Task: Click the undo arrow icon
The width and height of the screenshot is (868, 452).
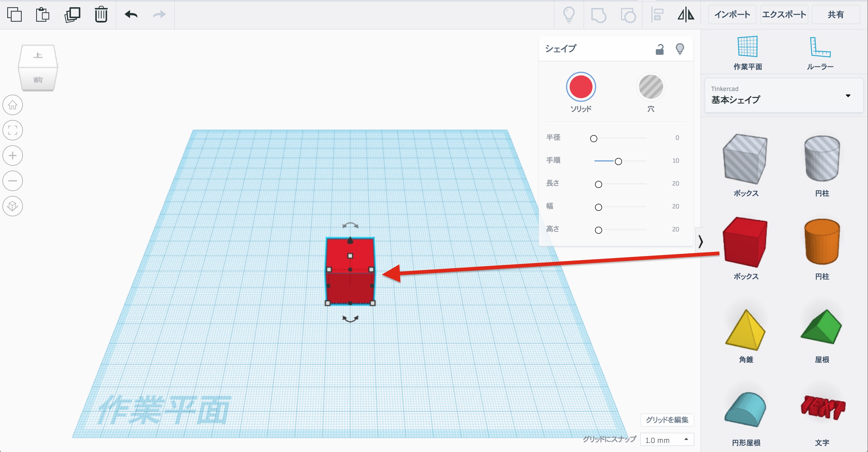Action: [131, 14]
